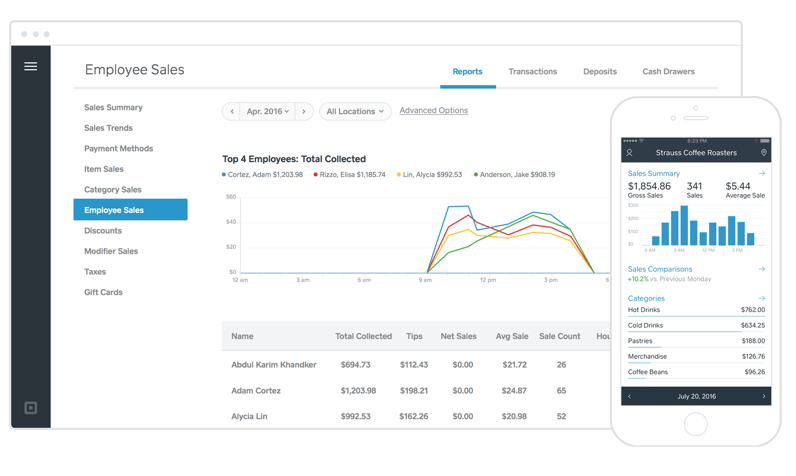Screen dimensions: 796x476
Task: Open Taxes report
Action: 95,272
